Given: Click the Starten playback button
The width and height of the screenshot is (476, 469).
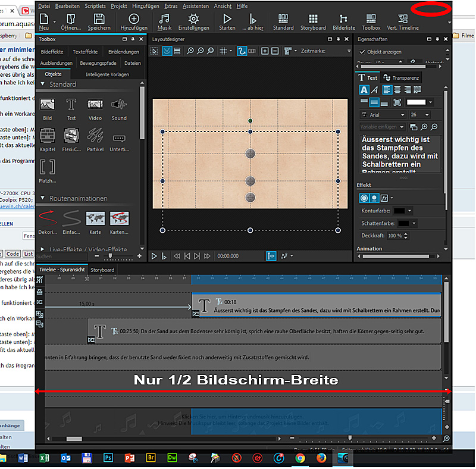Looking at the screenshot, I should [227, 22].
